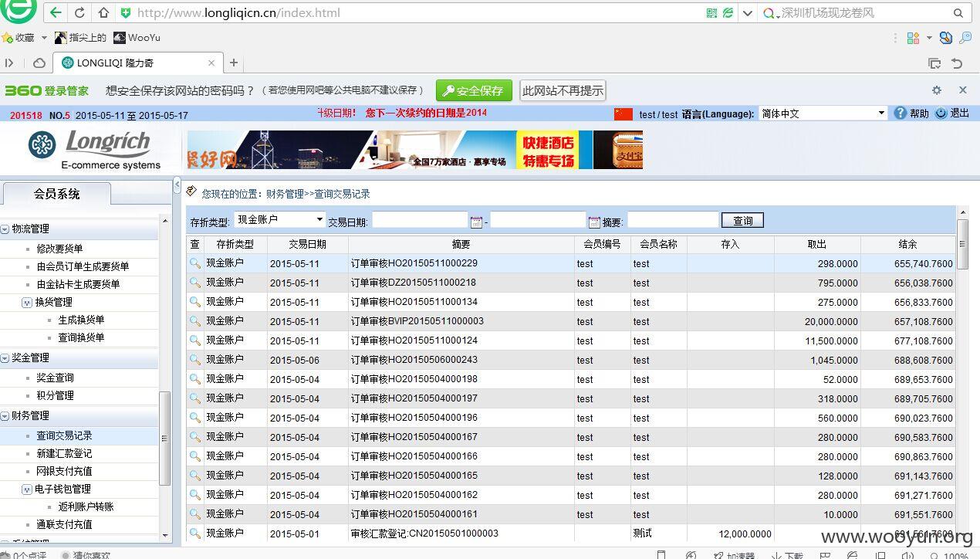Open a new browser tab with plus

pos(234,63)
